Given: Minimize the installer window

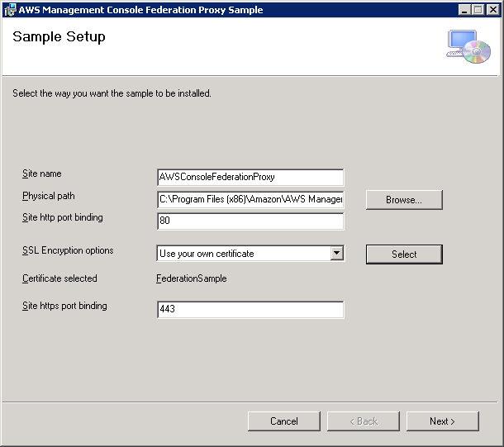Looking at the screenshot, I should 464,10.
